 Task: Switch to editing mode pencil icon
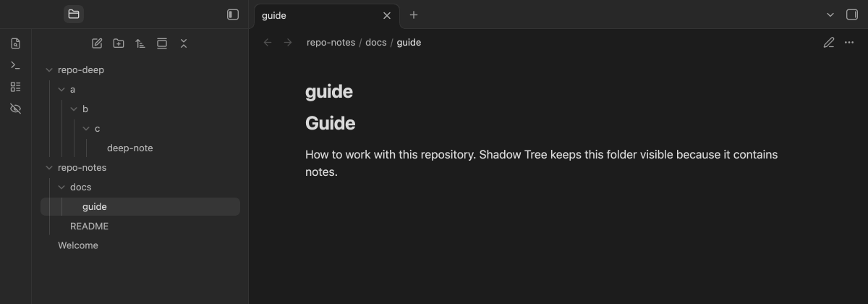829,43
